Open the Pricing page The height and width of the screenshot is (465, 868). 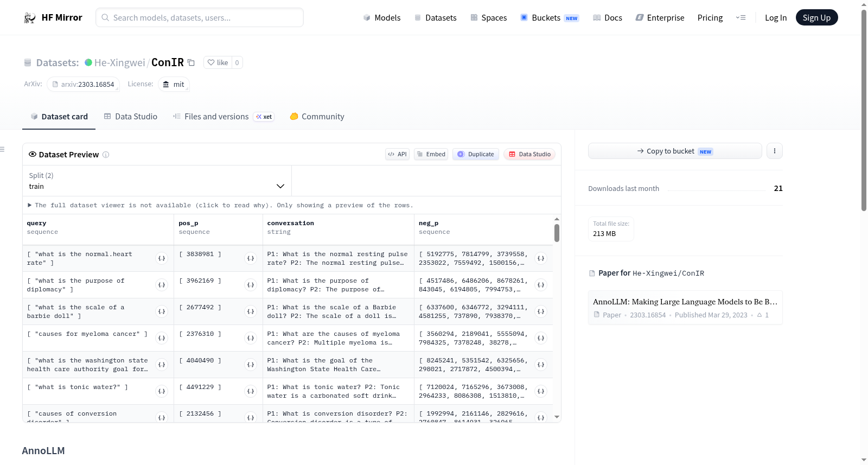click(710, 18)
